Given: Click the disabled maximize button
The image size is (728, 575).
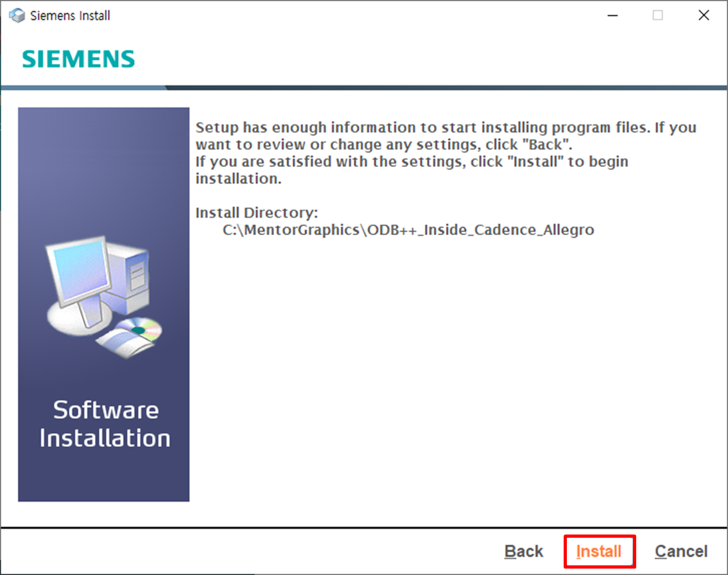Looking at the screenshot, I should pos(658,15).
